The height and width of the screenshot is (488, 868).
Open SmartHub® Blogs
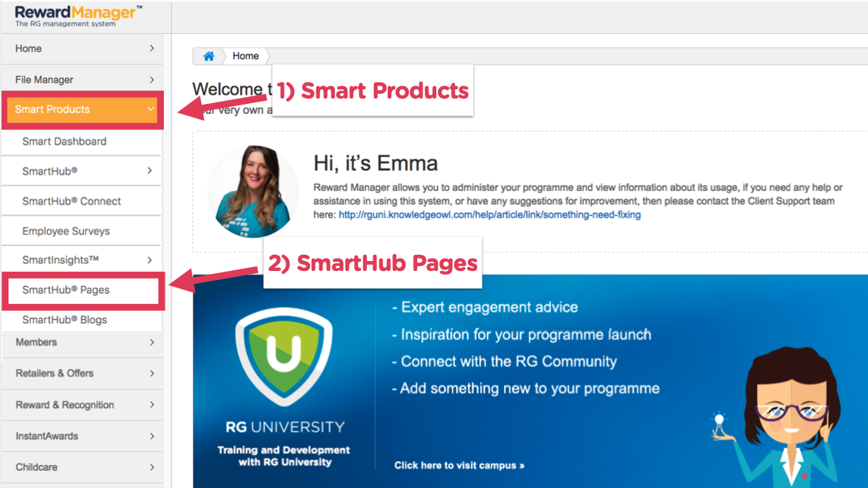coord(82,320)
